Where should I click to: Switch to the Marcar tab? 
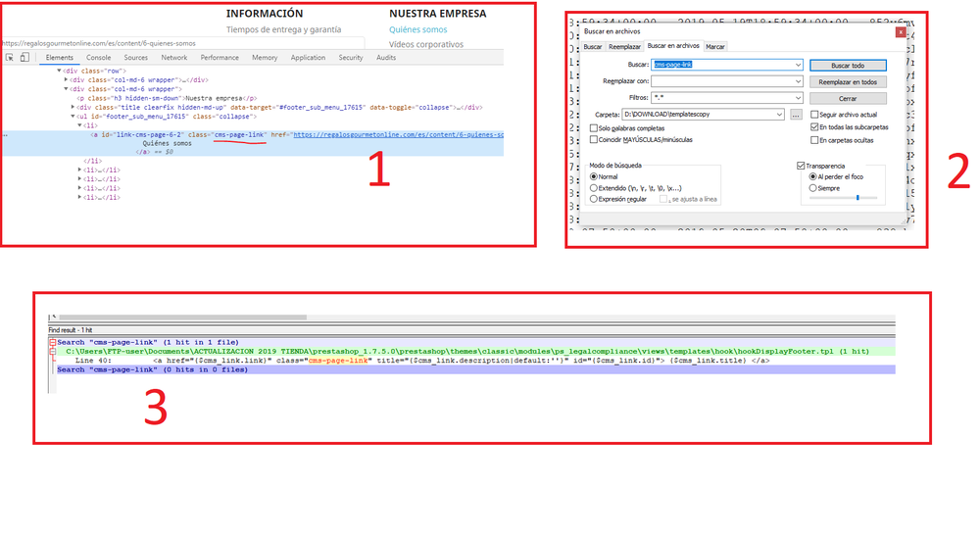tap(715, 47)
